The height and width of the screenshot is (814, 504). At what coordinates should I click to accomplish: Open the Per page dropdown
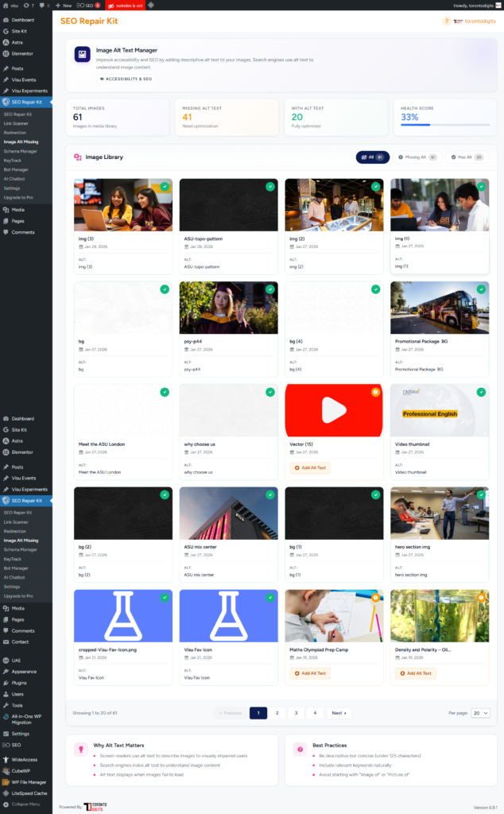(480, 713)
